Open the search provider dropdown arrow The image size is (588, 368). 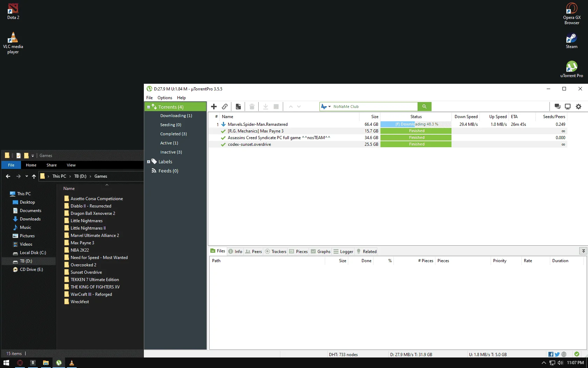pos(329,107)
